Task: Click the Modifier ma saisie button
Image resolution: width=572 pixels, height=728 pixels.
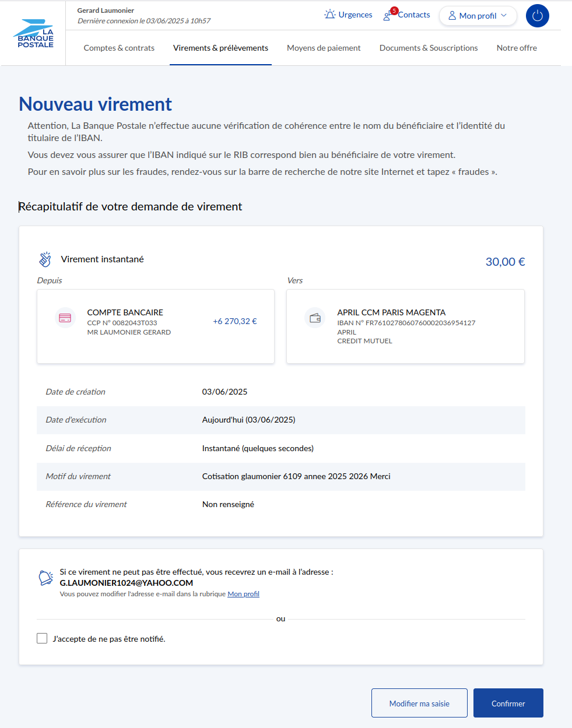Action: [419, 704]
